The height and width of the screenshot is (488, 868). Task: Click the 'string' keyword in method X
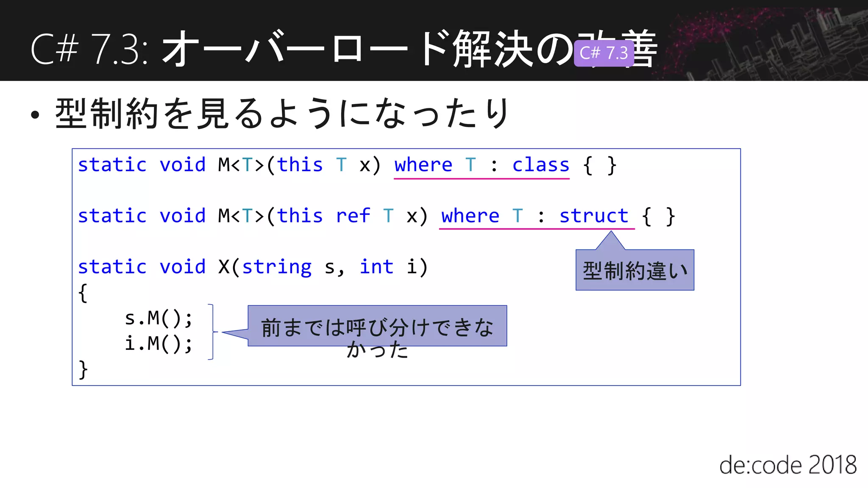click(277, 267)
